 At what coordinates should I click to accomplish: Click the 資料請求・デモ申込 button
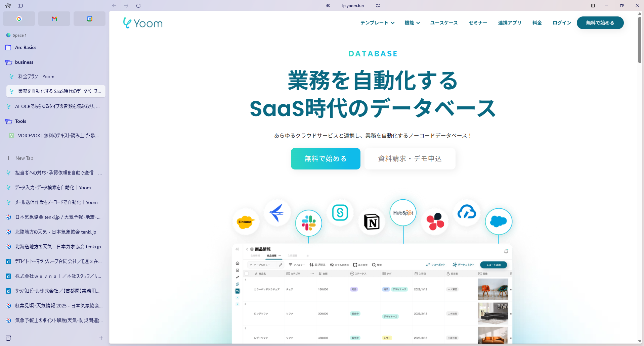point(410,159)
